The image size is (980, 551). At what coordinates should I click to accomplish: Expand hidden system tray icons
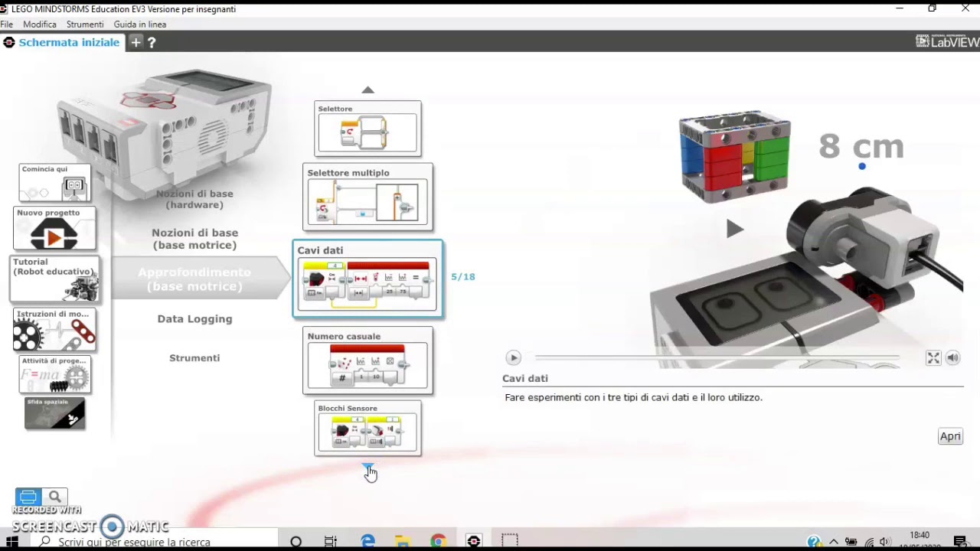tap(834, 542)
